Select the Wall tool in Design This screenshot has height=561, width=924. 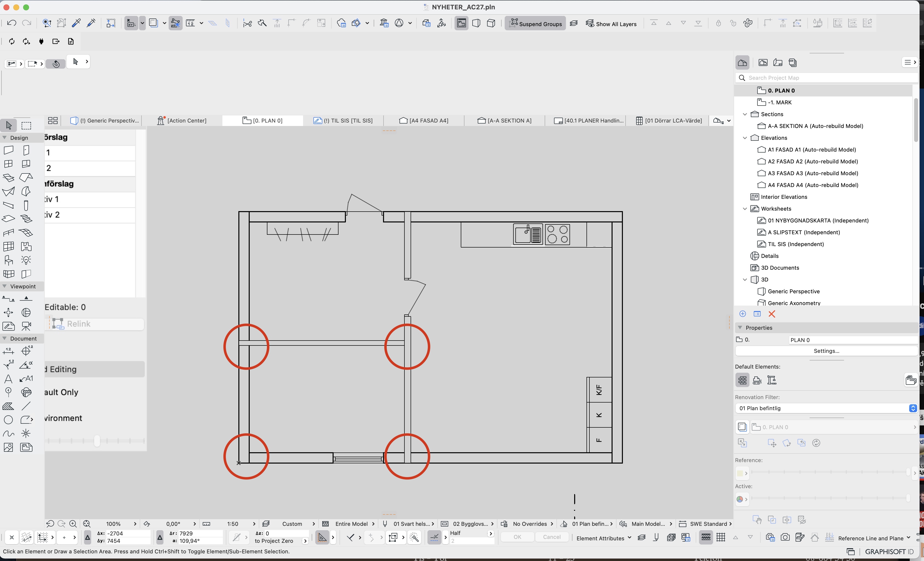coord(9,150)
